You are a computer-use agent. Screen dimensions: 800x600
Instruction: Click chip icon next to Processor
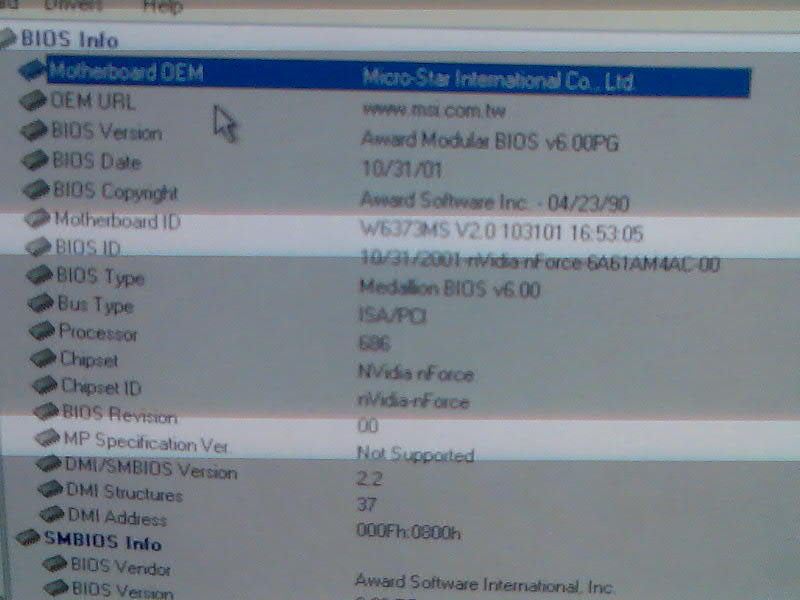(x=42, y=331)
